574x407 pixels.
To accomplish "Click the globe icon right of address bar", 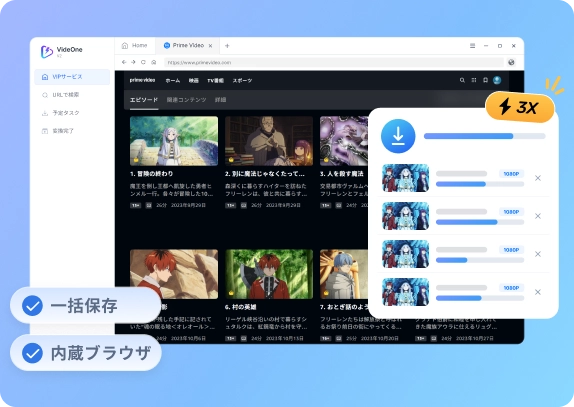I will [511, 62].
